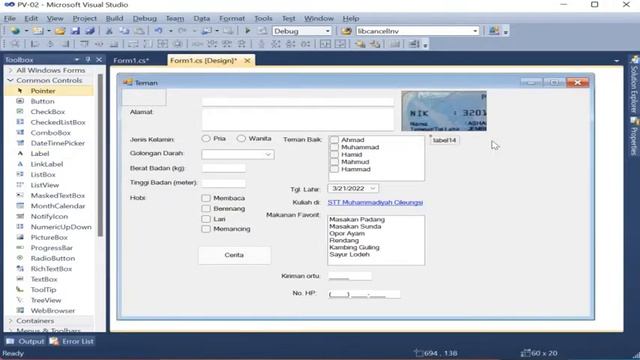Select the ProgressBar icon in Toolbox
The height and width of the screenshot is (360, 640).
tap(20, 248)
